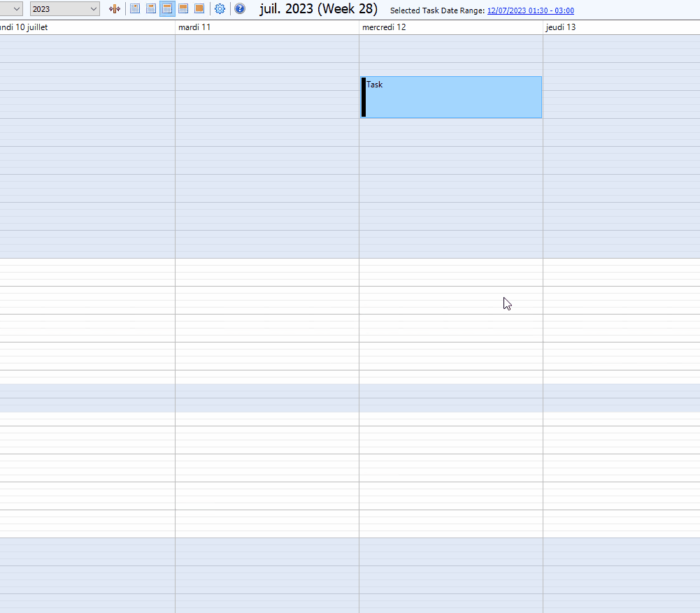Select the fully orange calendar view icon
This screenshot has height=613, width=700.
[199, 8]
